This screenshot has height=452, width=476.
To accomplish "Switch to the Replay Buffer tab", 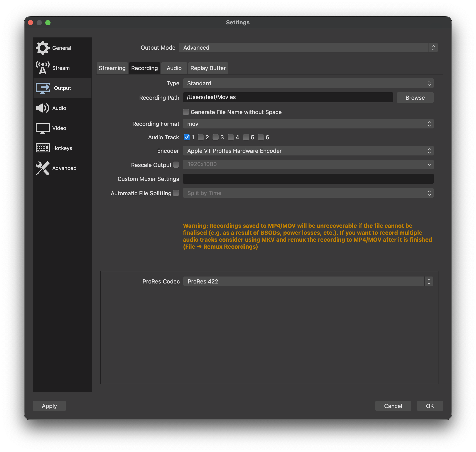I will tap(208, 68).
